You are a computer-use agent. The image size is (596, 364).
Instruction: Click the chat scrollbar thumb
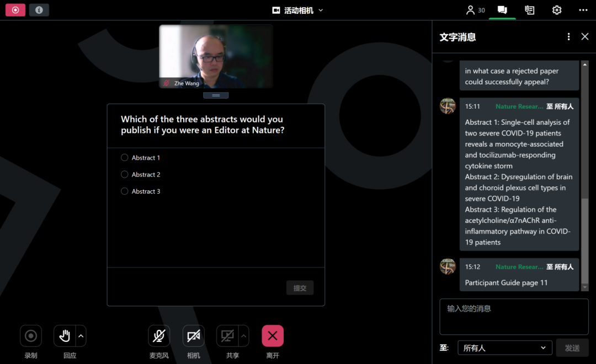(x=585, y=240)
